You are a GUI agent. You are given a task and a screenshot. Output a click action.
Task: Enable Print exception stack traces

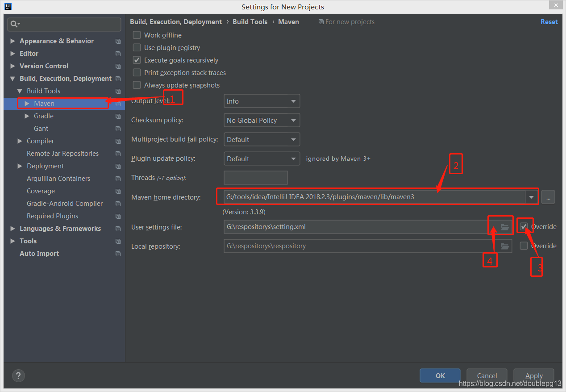click(x=137, y=72)
